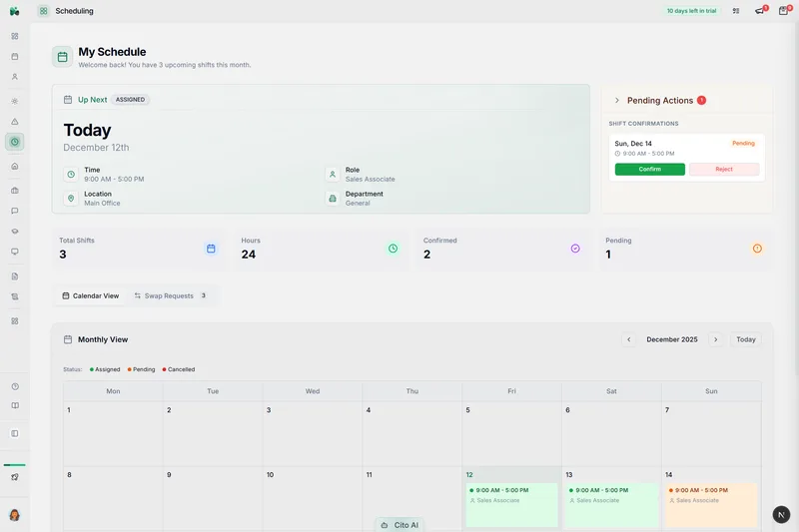Viewport: 799px width, 532px height.
Task: Open the pending Dec 14 shift event
Action: click(711, 504)
